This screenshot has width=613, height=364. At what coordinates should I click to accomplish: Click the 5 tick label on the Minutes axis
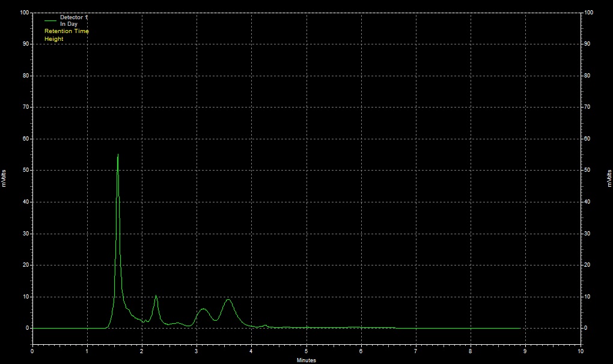[306, 351]
